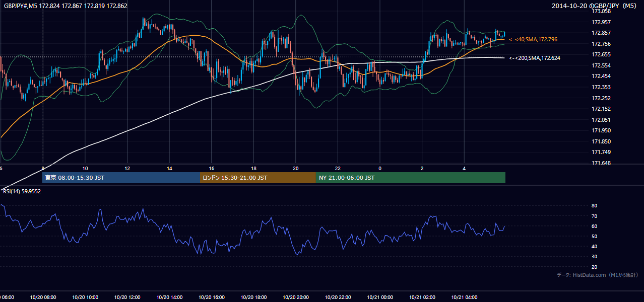Click hour tick 10 on chart axis
The width and height of the screenshot is (644, 302).
85,168
